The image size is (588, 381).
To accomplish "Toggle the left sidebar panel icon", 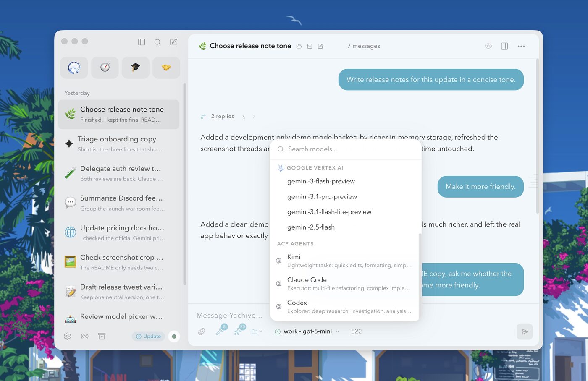I will 142,42.
